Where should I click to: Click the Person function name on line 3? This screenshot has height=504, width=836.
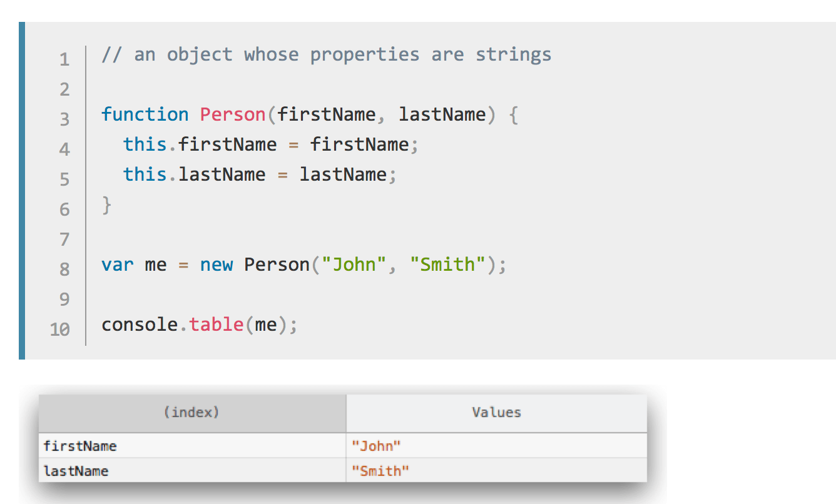coord(232,114)
